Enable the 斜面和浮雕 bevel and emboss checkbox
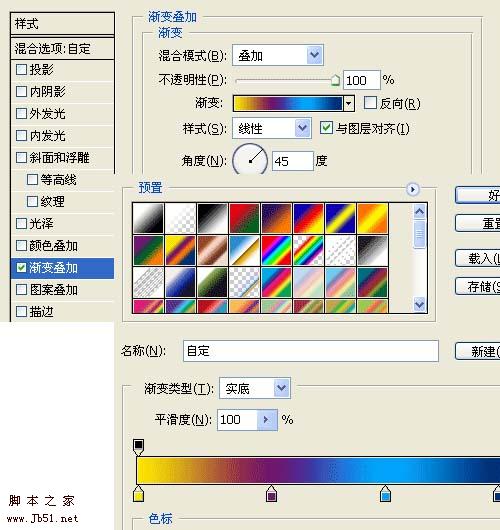 (22, 158)
